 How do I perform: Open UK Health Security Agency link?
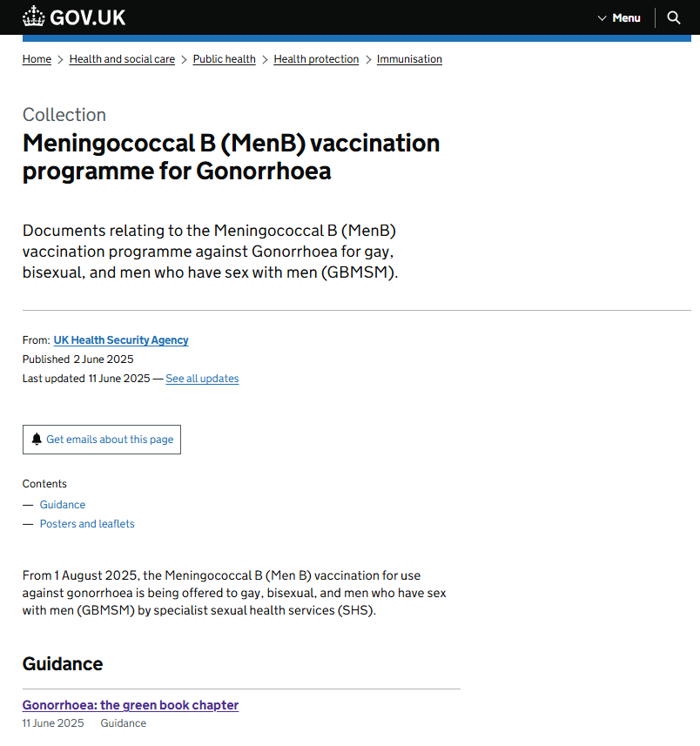tap(121, 340)
